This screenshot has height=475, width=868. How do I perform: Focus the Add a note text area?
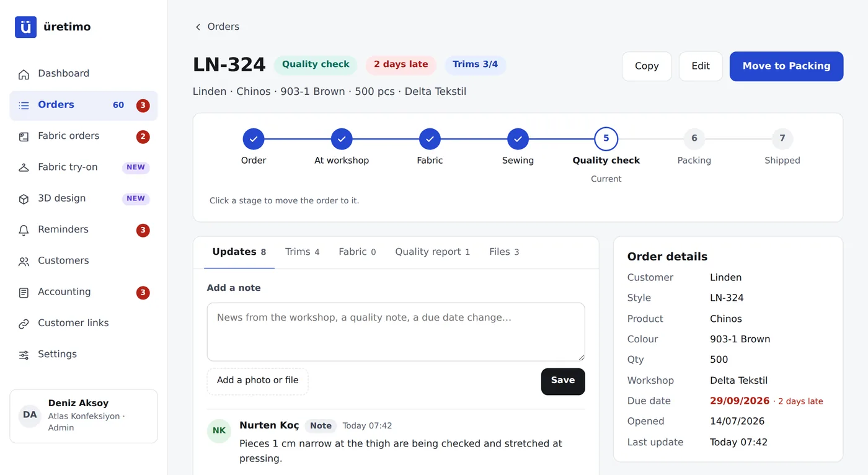[x=396, y=332]
